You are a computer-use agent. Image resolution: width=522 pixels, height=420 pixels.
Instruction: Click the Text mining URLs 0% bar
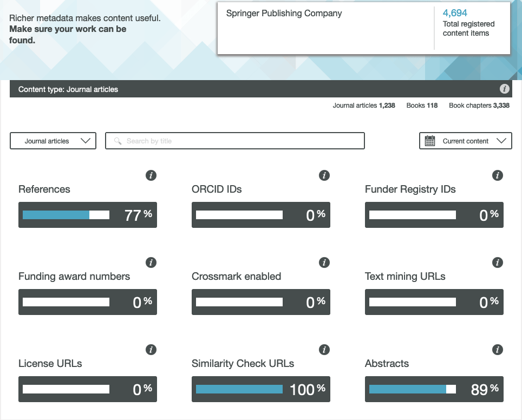pos(434,302)
